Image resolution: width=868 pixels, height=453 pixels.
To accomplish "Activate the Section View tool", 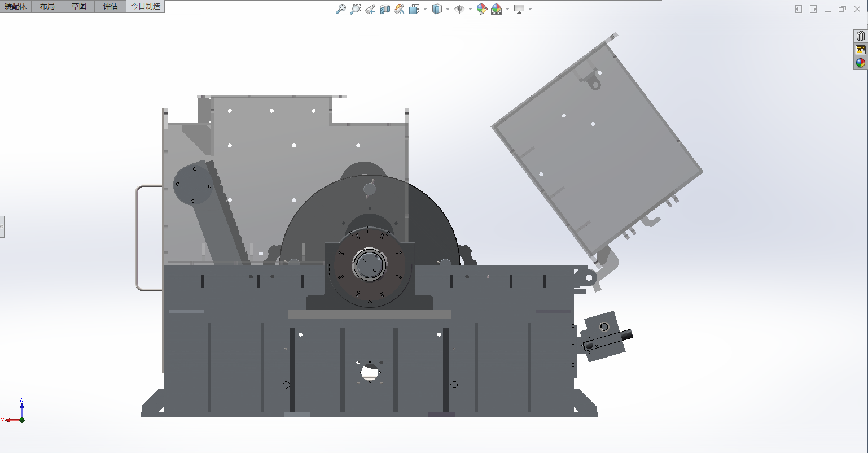I will coord(385,9).
